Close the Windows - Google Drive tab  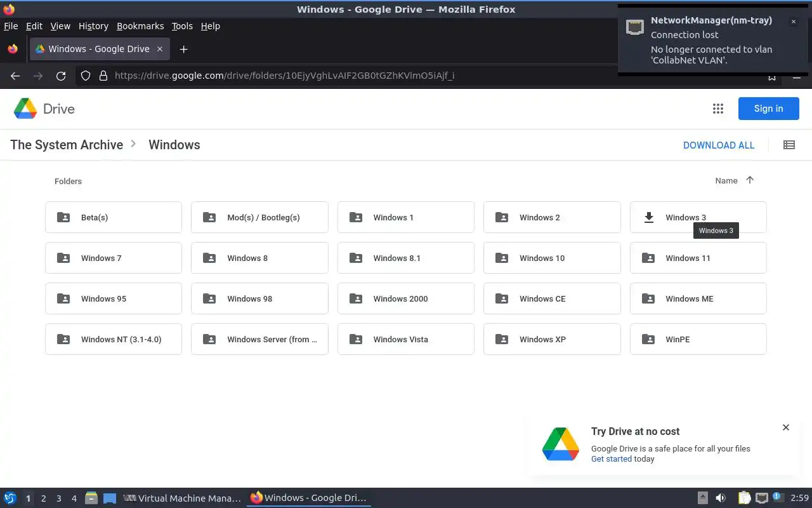(x=160, y=49)
